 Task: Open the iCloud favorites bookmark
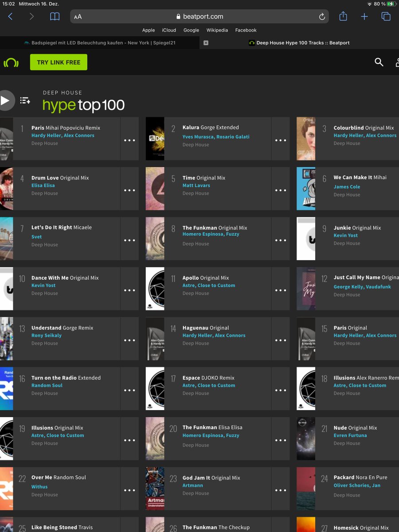[x=169, y=30]
